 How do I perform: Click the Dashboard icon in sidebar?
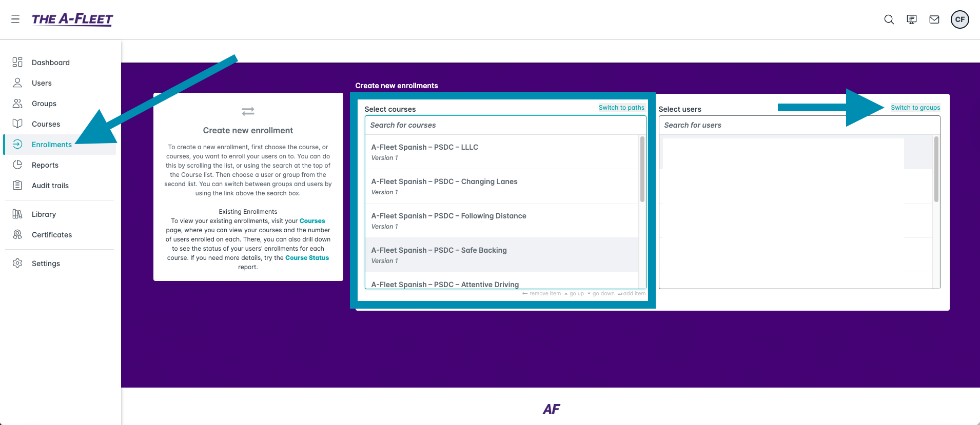click(17, 62)
